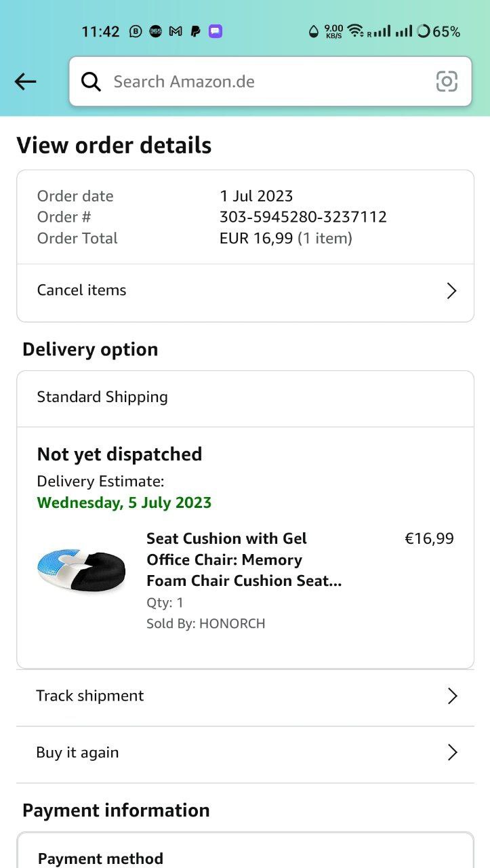
Task: Open the camera scan lens icon
Action: pos(447,82)
